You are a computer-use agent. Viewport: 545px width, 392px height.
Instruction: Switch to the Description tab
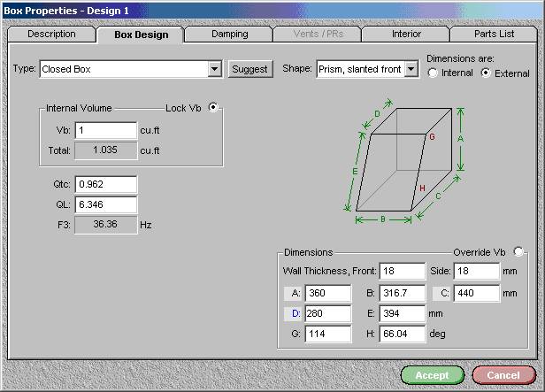pyautogui.click(x=51, y=35)
